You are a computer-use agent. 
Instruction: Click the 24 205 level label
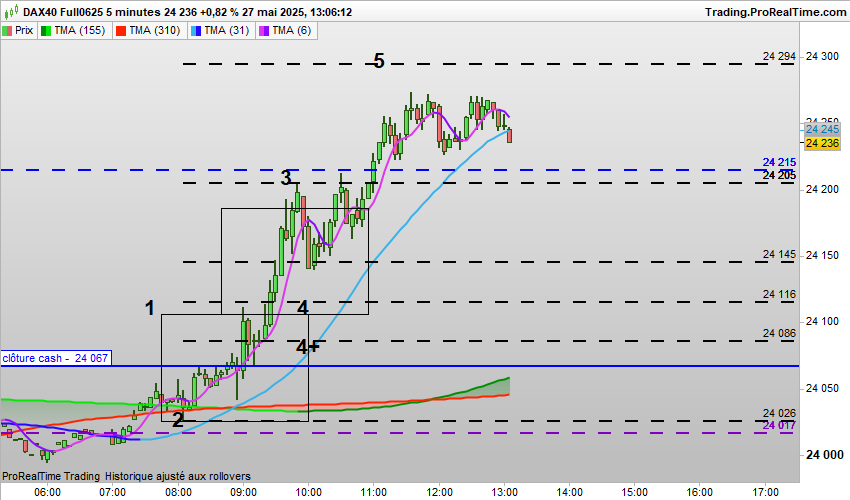[x=779, y=175]
